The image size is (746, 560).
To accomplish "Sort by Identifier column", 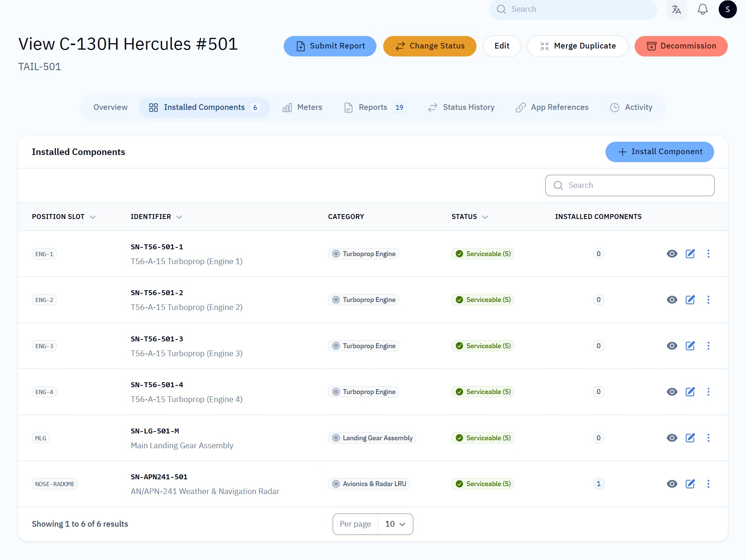I will (156, 217).
